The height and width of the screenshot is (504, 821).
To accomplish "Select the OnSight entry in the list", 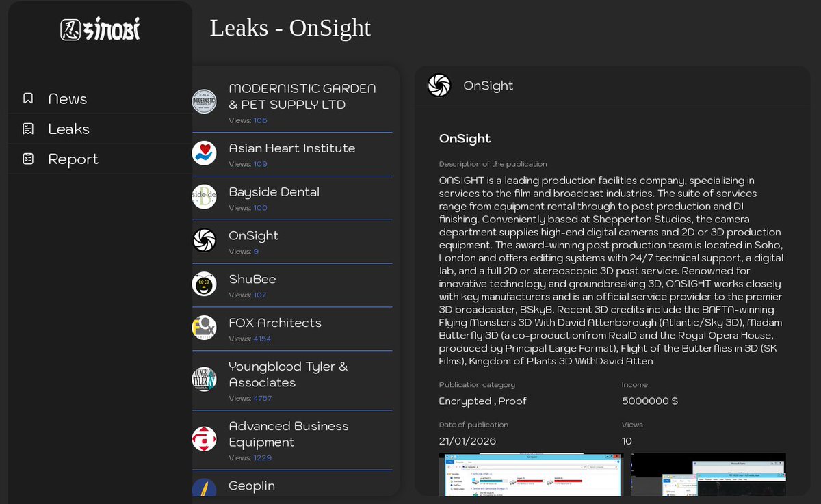I will (x=292, y=241).
